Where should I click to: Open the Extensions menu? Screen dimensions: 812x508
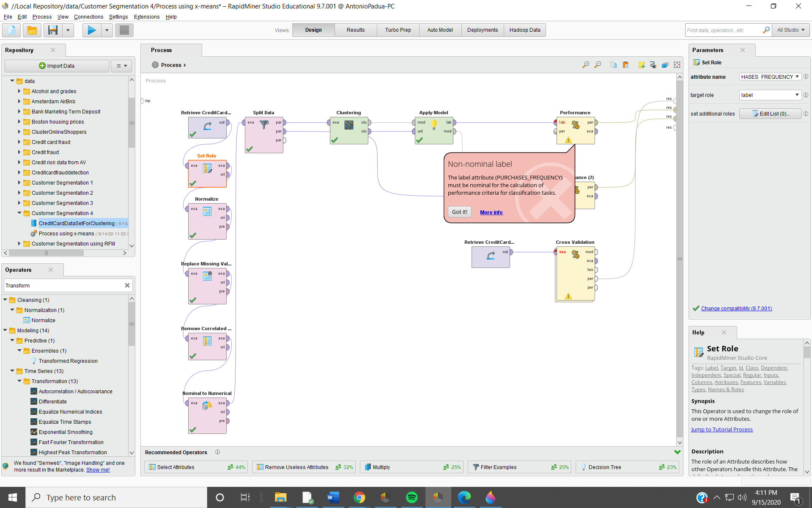point(147,17)
